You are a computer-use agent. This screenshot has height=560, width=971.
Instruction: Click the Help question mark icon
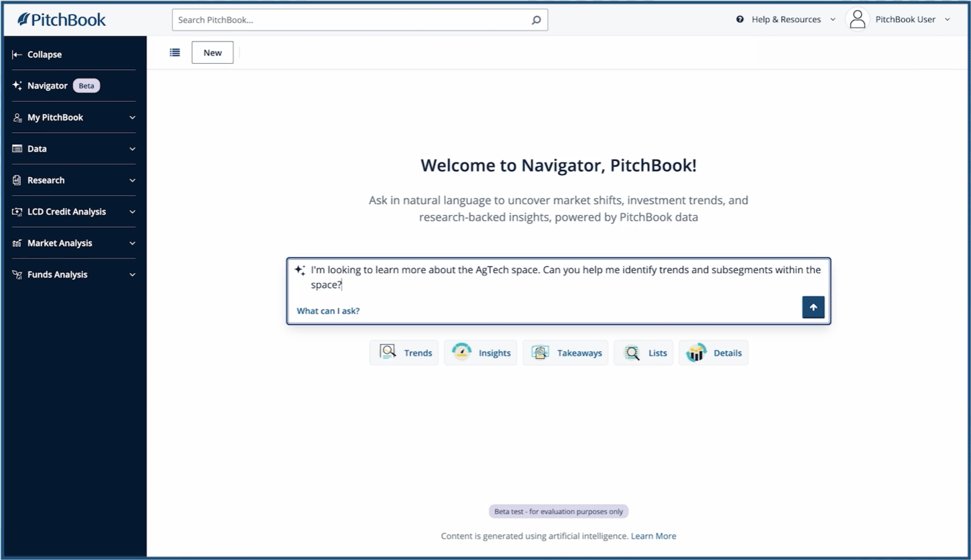click(740, 19)
